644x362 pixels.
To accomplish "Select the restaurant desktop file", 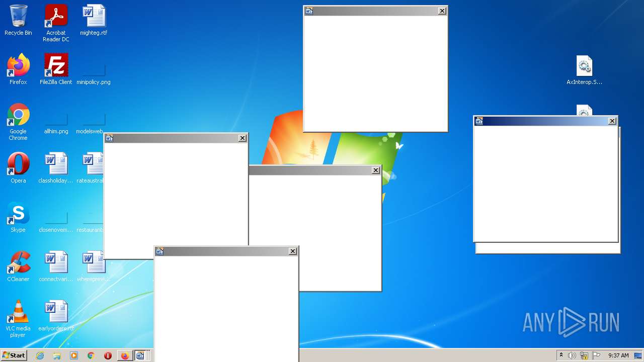I will pyautogui.click(x=91, y=222).
